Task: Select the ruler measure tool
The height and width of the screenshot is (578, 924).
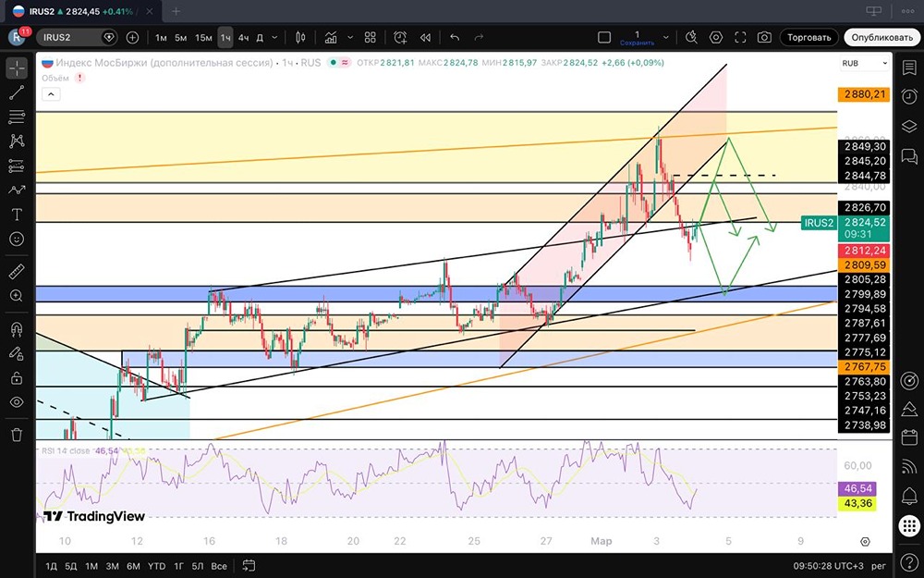Action: pos(17,272)
